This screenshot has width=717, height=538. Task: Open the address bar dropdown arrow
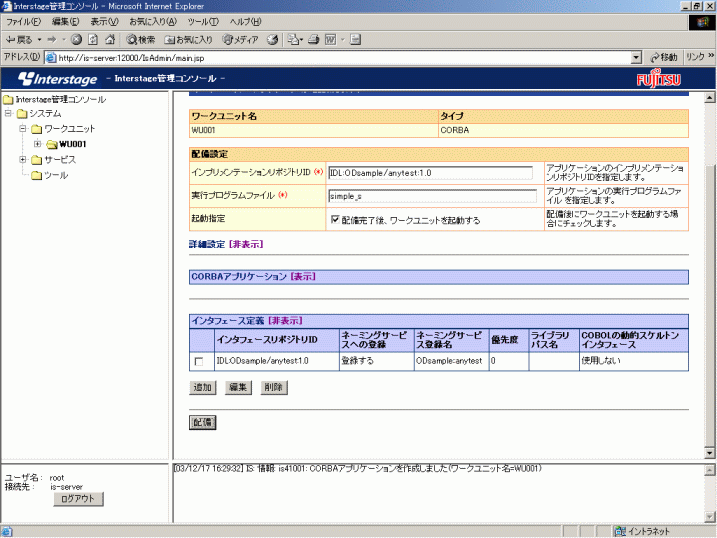click(636, 58)
